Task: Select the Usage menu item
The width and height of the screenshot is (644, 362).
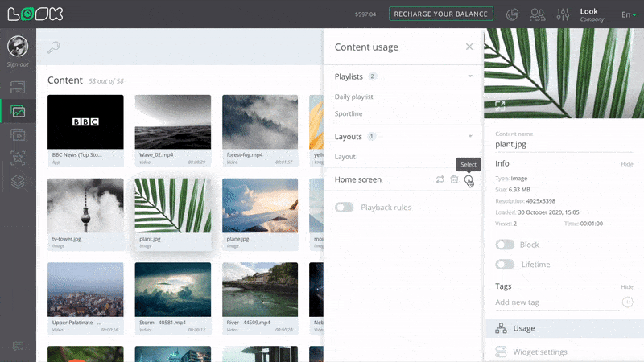Action: coord(564,328)
